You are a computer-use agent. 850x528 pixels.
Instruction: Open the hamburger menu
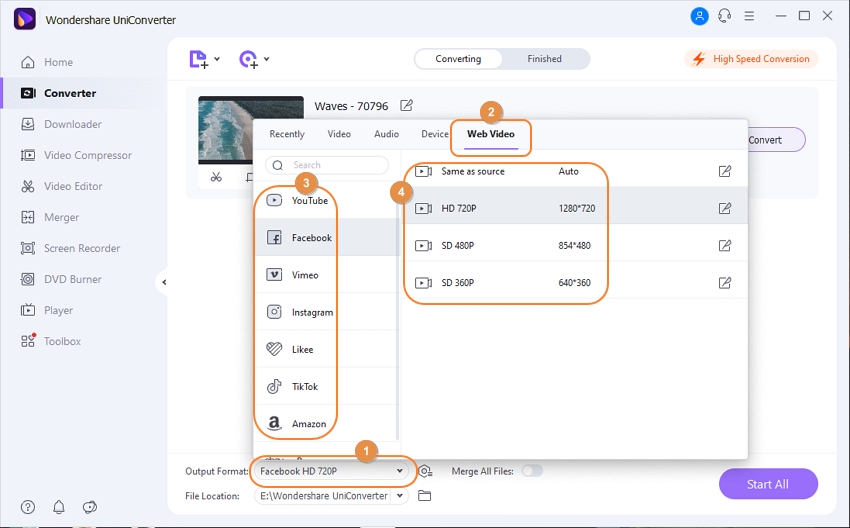coord(749,16)
